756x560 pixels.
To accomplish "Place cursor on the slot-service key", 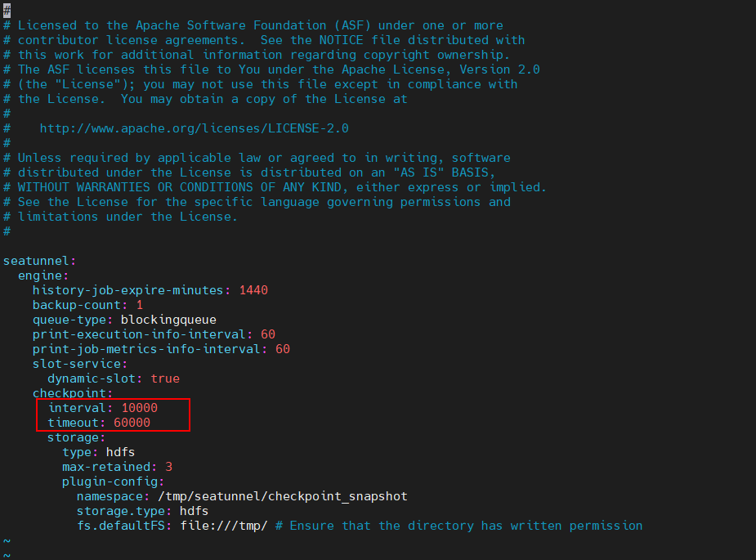I will point(78,364).
